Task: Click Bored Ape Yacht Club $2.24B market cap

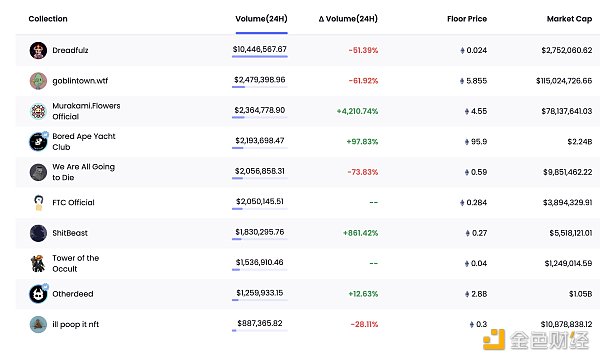Action: click(579, 142)
